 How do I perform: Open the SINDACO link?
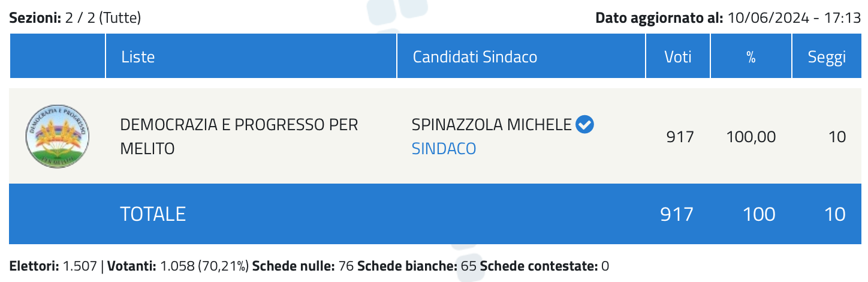(x=444, y=148)
